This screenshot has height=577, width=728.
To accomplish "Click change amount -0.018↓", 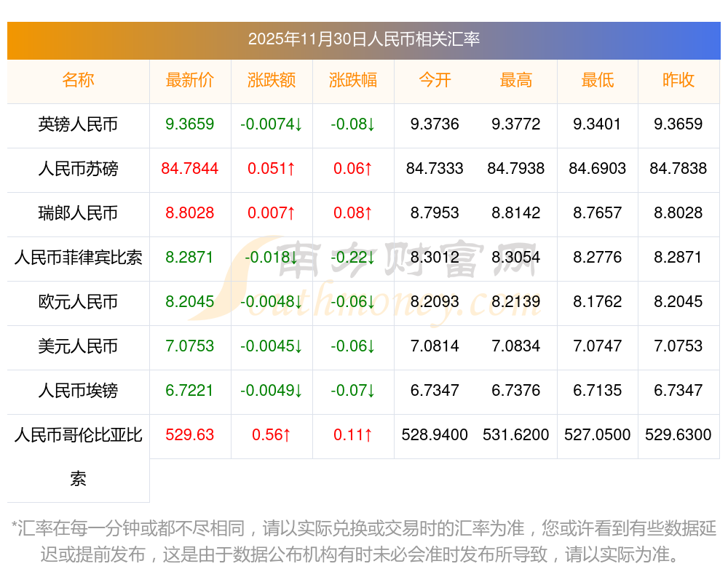I will pos(271,257).
